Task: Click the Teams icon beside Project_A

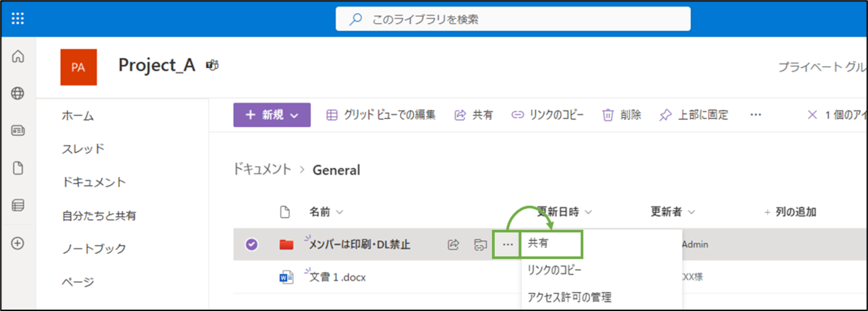Action: pos(213,65)
